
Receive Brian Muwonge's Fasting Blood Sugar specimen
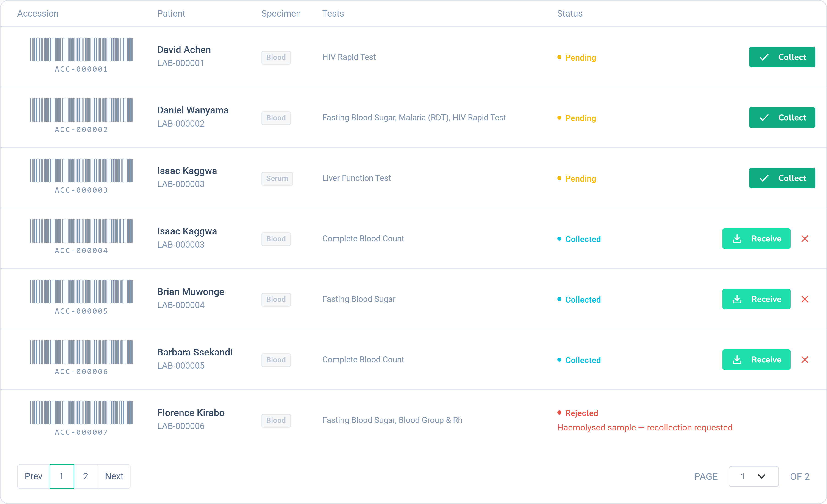pos(756,299)
